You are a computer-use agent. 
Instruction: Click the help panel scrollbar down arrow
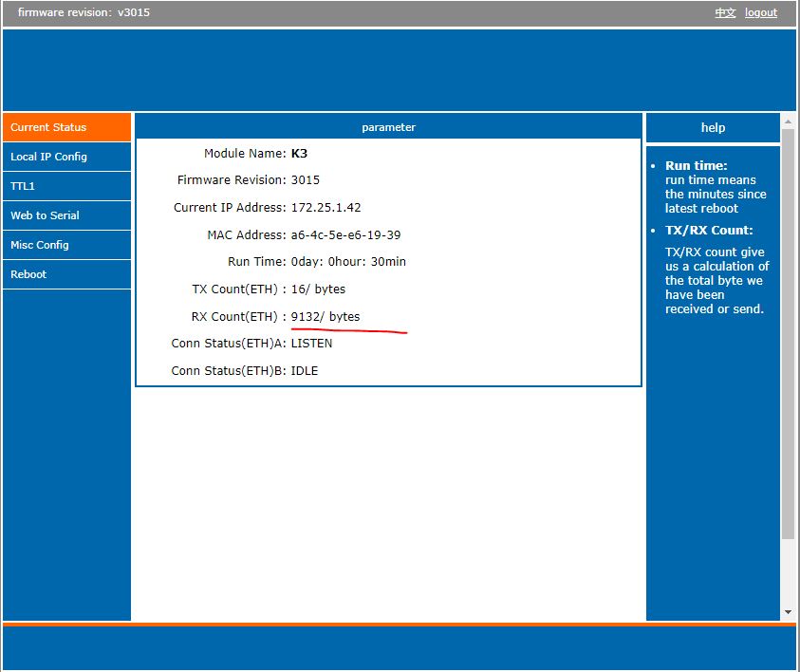pos(789,612)
